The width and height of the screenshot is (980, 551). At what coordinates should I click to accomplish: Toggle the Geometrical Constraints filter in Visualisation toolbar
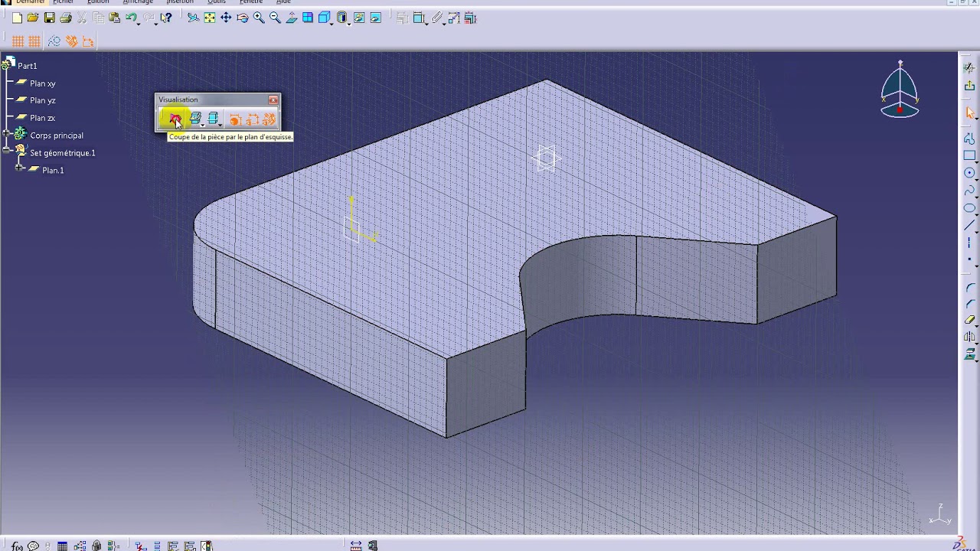point(269,119)
